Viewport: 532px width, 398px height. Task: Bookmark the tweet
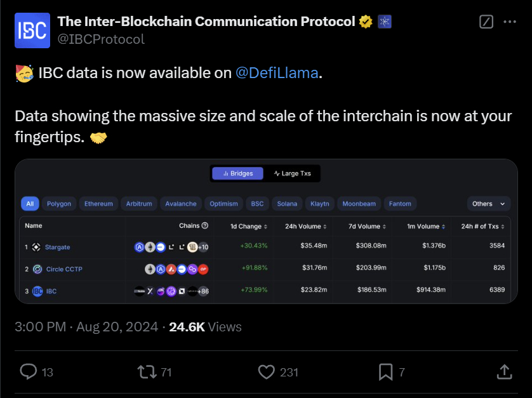pos(387,373)
